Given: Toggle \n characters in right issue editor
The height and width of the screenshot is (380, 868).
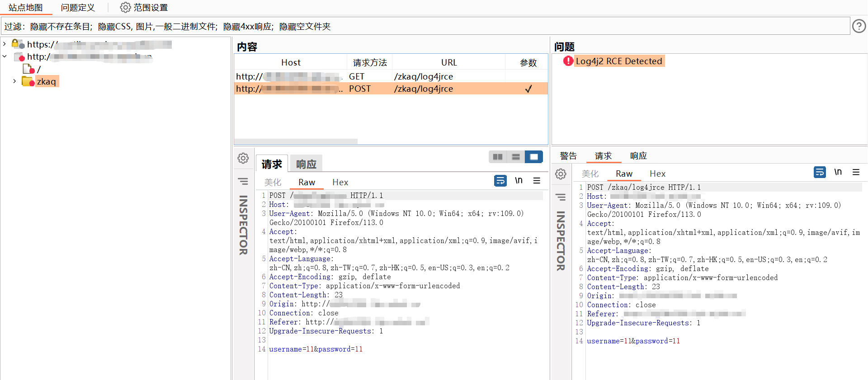Looking at the screenshot, I should 838,172.
